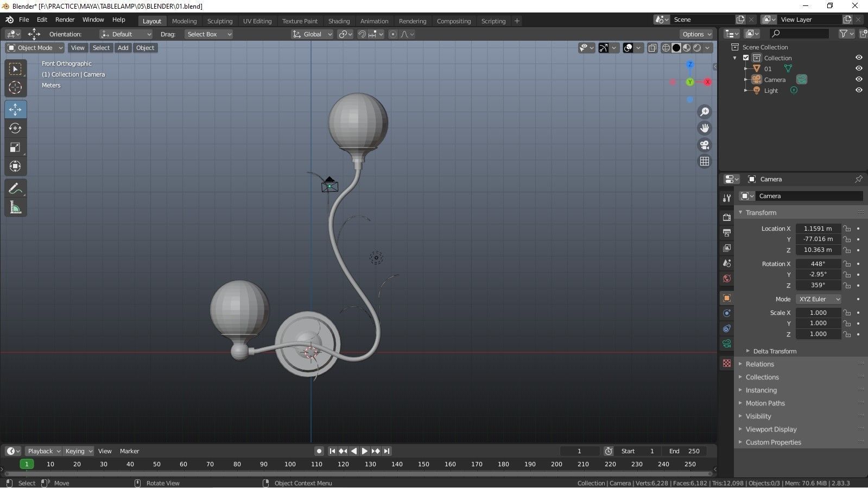This screenshot has width=868, height=488.
Task: Switch perspective/orthographic grid icon
Action: [704, 161]
